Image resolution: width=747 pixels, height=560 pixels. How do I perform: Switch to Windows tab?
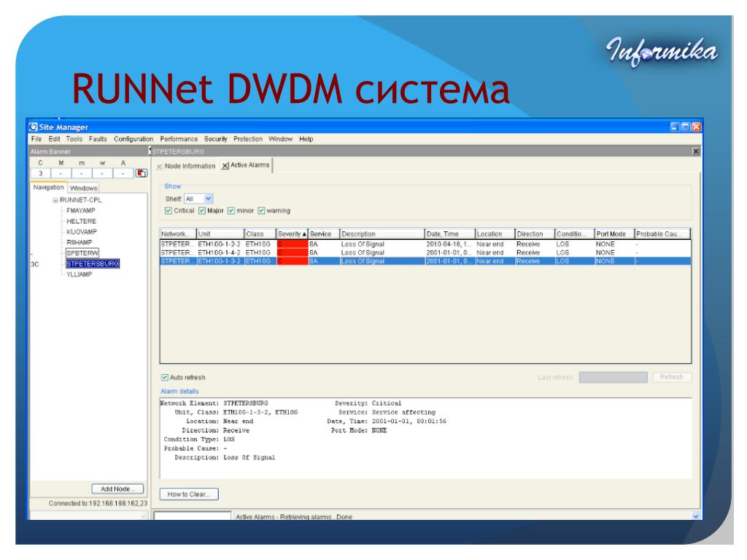point(83,188)
